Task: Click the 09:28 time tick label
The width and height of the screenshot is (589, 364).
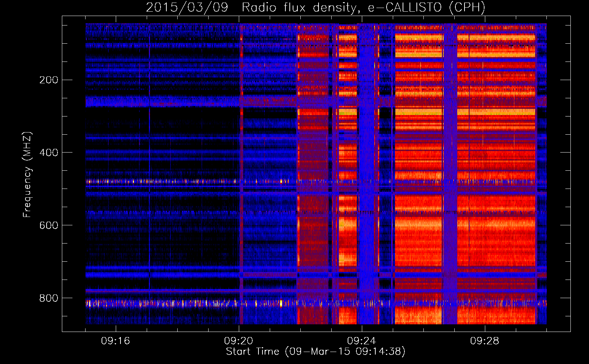Action: coord(485,341)
